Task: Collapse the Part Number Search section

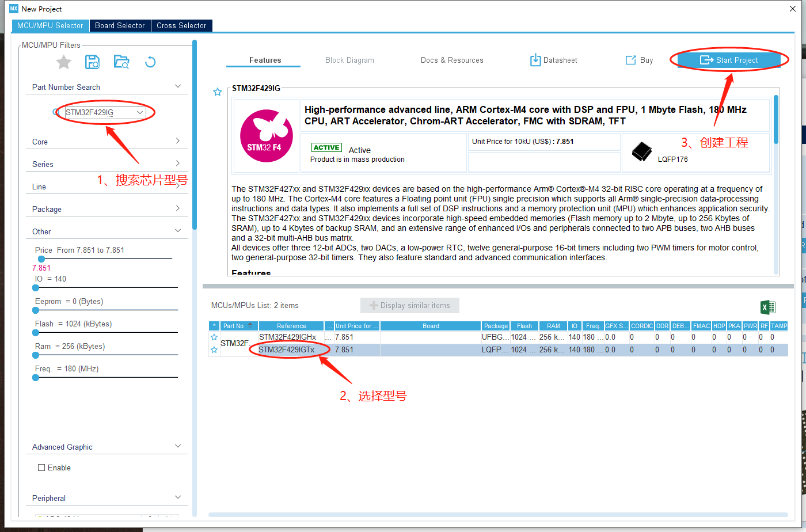Action: pos(178,86)
